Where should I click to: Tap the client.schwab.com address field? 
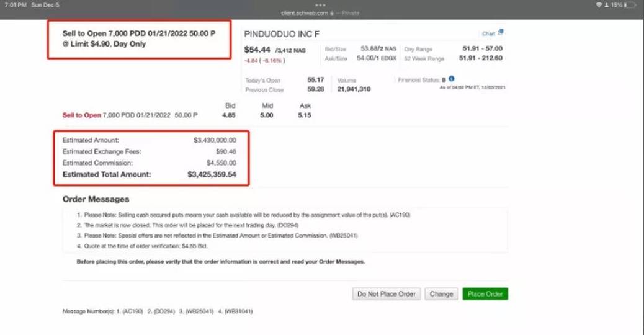[308, 12]
